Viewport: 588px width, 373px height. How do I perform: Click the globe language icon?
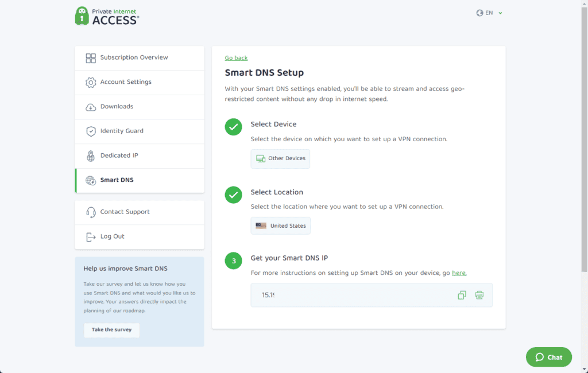479,13
